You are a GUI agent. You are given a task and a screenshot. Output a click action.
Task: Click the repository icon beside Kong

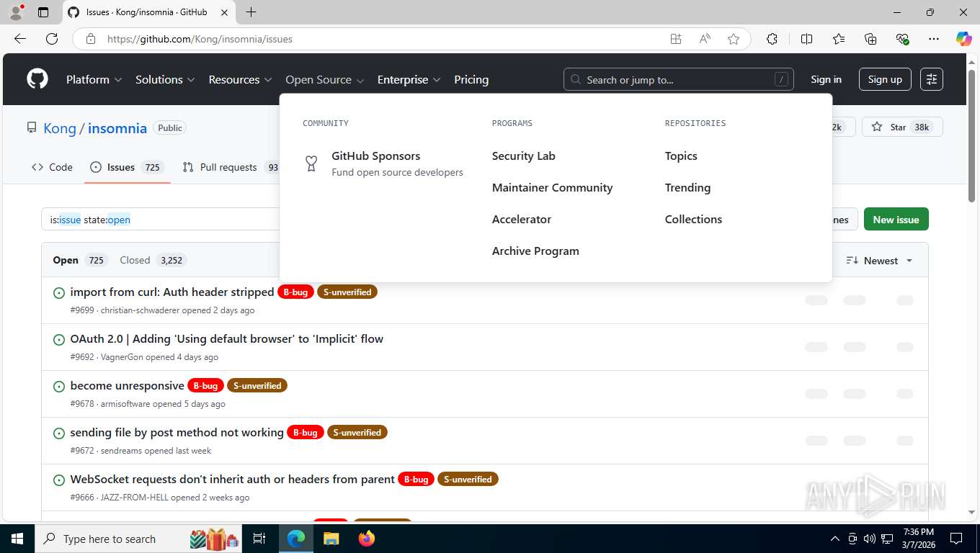tap(32, 127)
